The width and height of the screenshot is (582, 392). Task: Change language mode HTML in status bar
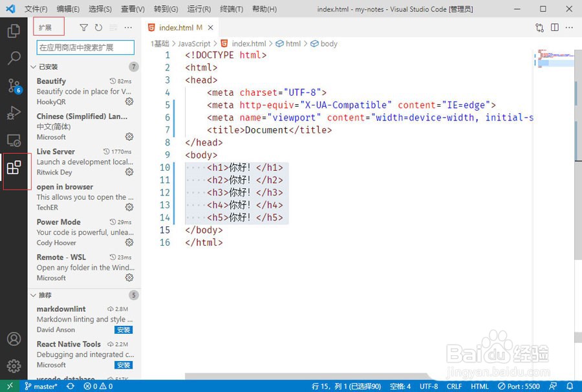[x=480, y=386]
